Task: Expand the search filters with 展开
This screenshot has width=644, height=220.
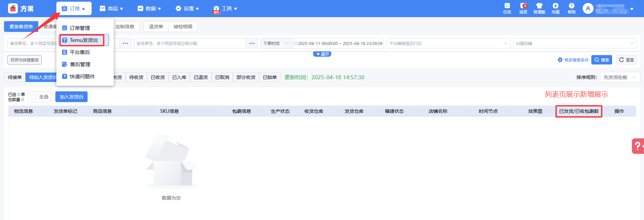Action: (x=322, y=54)
